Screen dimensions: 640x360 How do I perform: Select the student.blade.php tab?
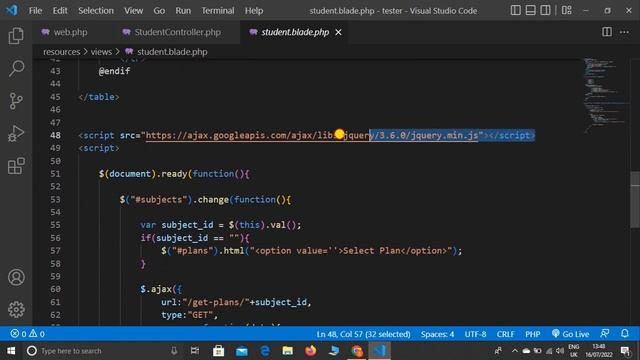[295, 32]
